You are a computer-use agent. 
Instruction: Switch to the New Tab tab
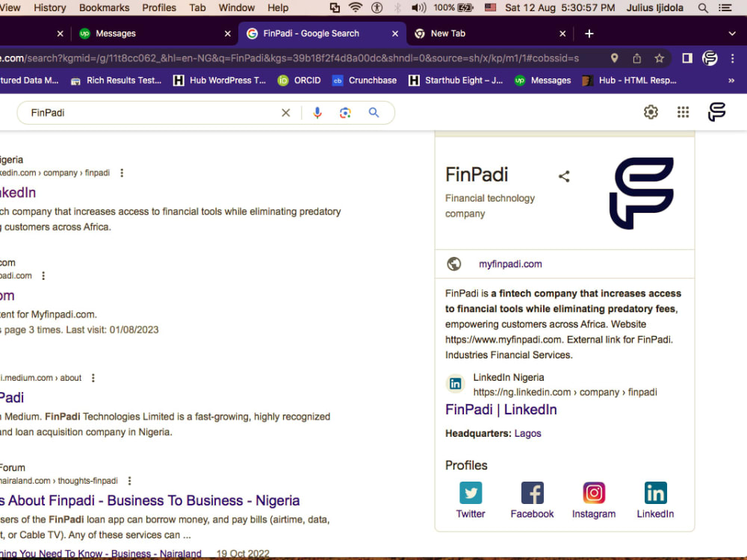(490, 34)
